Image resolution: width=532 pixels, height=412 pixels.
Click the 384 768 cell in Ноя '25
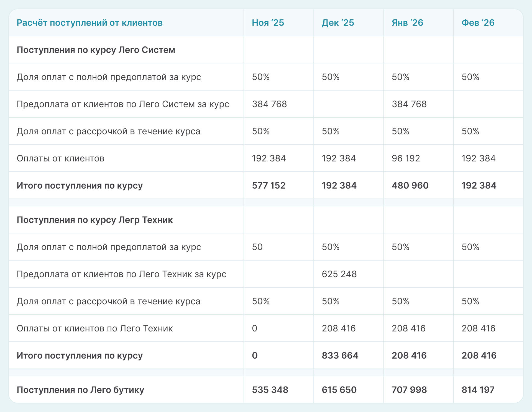coord(269,104)
